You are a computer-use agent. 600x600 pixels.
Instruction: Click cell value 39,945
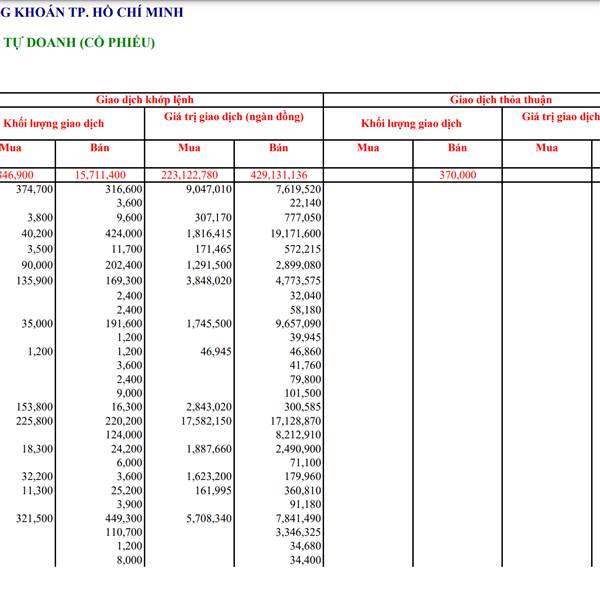pyautogui.click(x=305, y=338)
